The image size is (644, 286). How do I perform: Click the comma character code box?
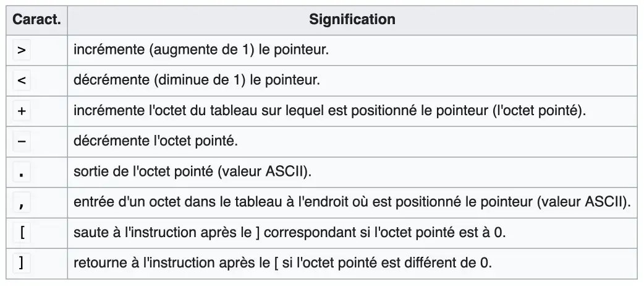[22, 202]
